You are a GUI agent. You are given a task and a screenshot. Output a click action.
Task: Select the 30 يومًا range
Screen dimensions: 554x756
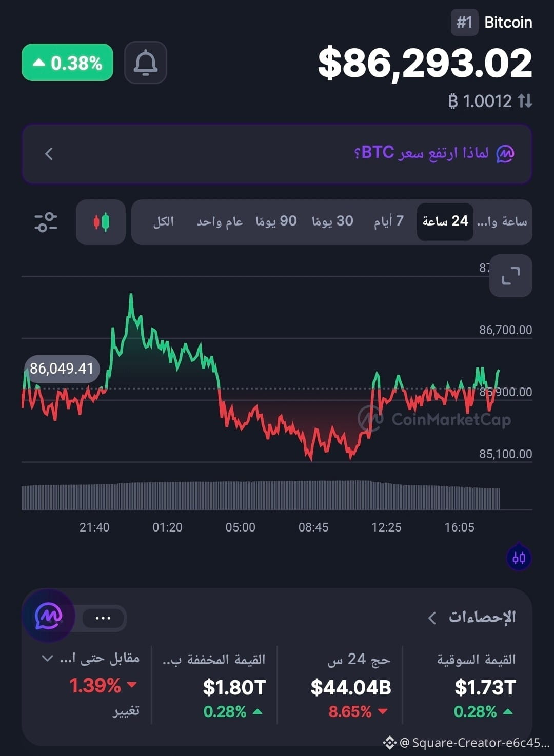[332, 221]
